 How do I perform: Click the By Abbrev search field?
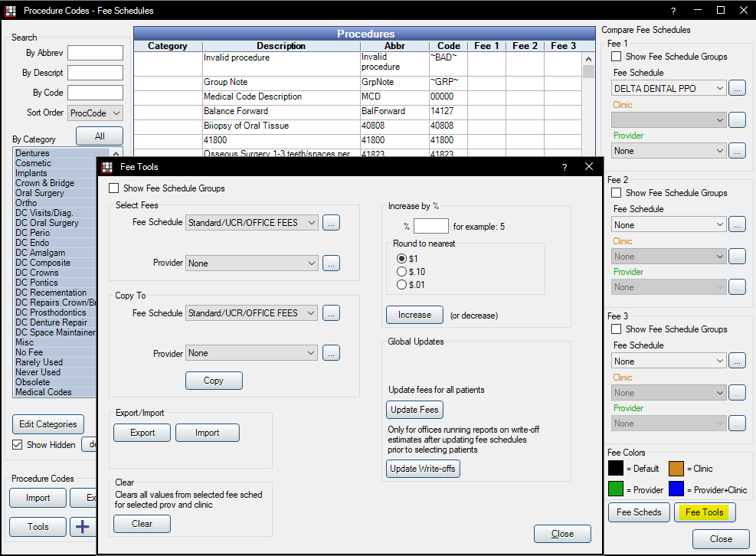click(x=96, y=53)
